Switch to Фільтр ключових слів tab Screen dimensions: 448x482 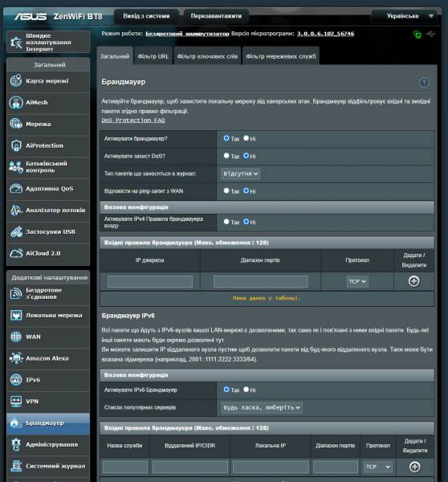207,56
